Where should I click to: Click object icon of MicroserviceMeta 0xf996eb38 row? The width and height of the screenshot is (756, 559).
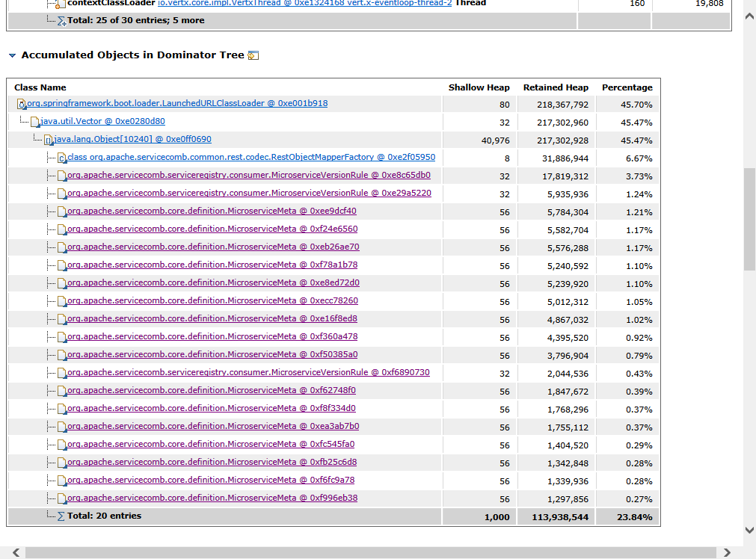(x=62, y=498)
